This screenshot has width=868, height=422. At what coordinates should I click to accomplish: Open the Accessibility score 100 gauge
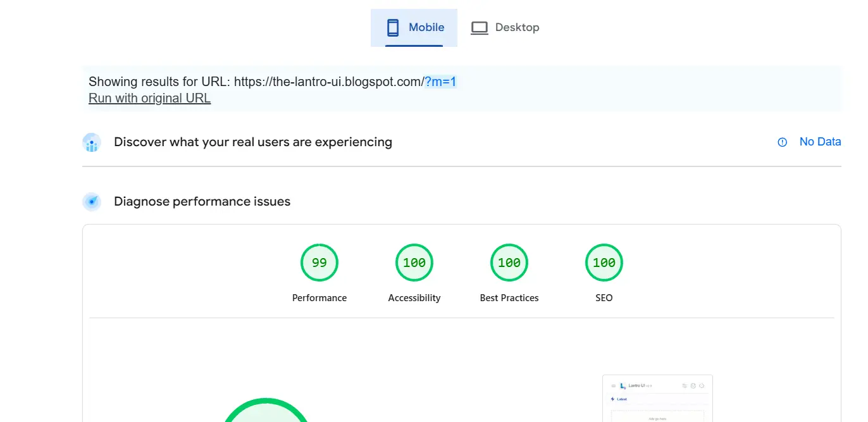click(414, 263)
